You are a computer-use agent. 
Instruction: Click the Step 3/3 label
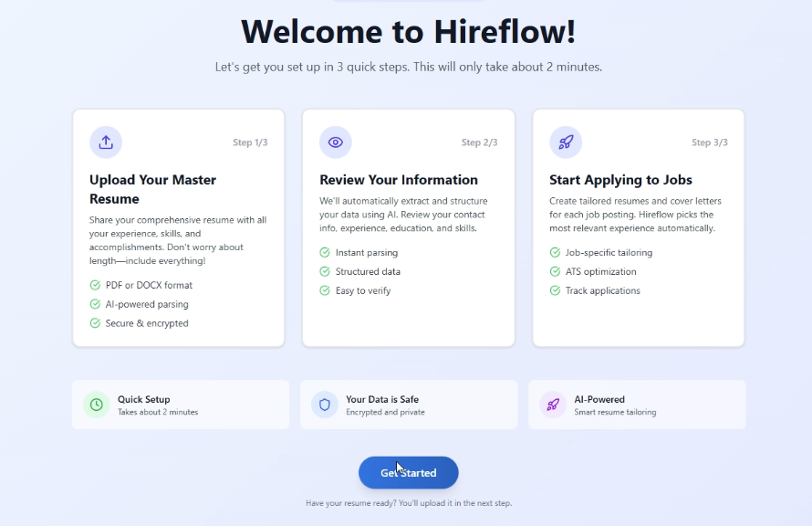coord(709,142)
